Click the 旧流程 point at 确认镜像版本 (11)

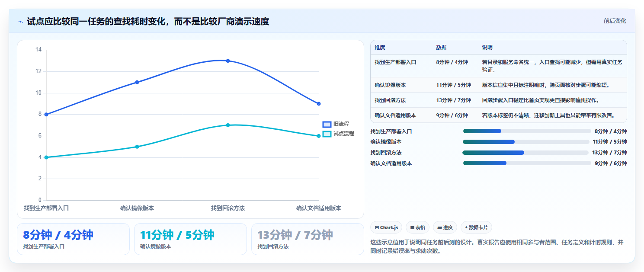pos(137,82)
